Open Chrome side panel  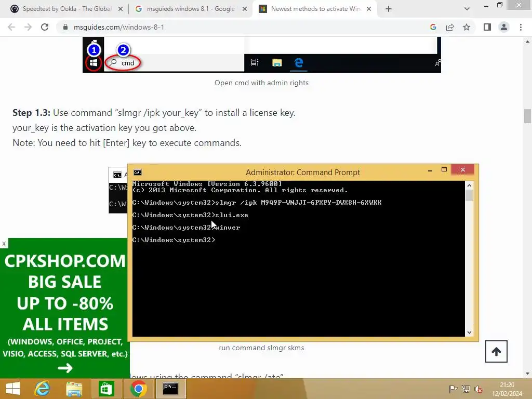click(487, 27)
